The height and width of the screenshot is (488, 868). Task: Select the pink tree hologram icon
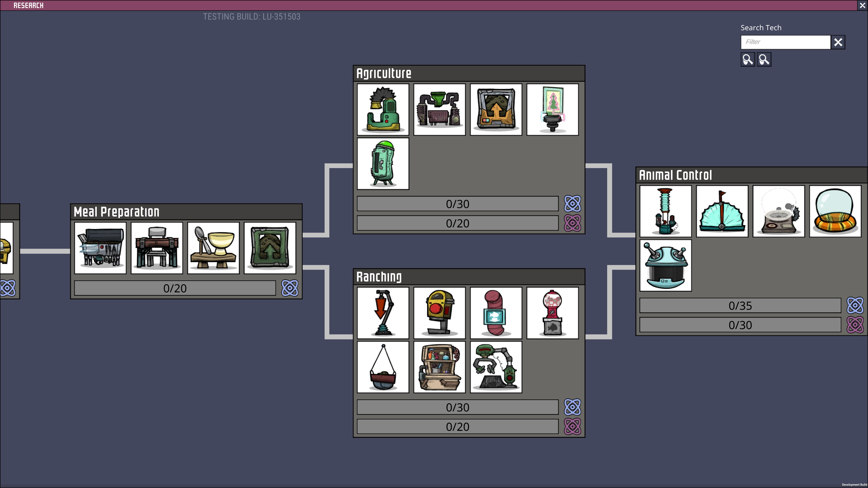pos(553,110)
